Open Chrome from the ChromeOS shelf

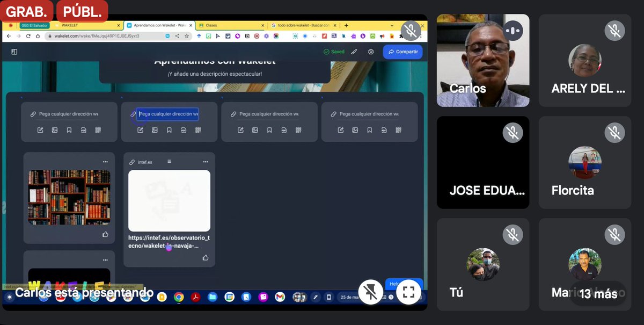179,297
